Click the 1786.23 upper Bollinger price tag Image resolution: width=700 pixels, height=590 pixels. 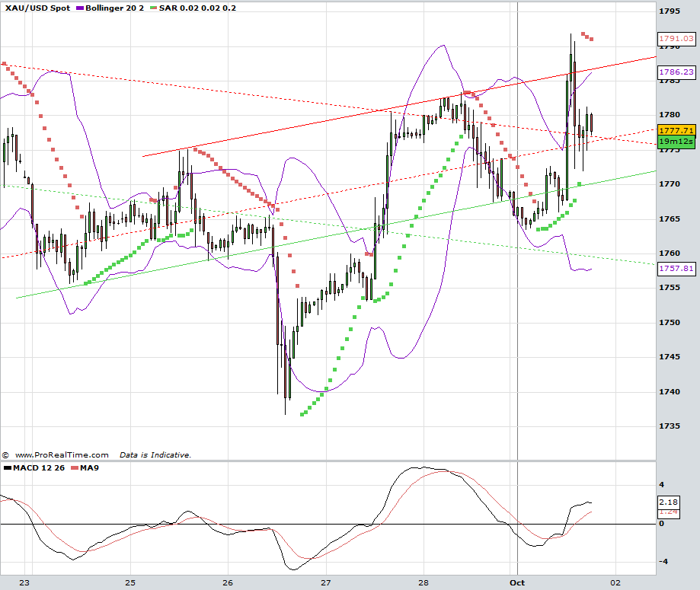pyautogui.click(x=676, y=72)
